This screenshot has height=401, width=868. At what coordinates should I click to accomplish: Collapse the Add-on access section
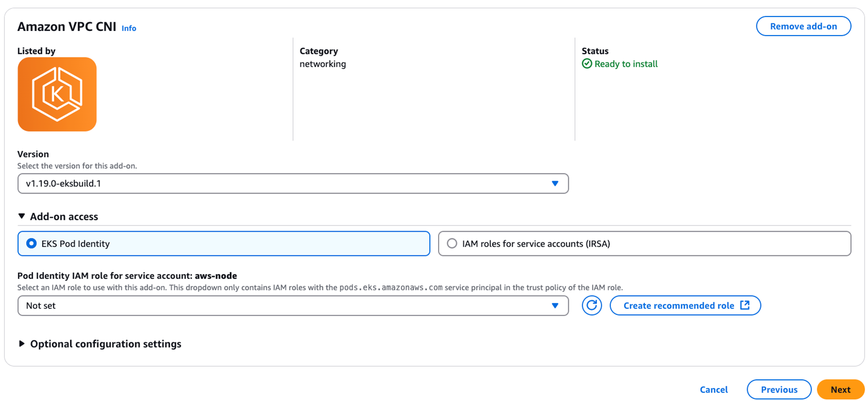58,216
